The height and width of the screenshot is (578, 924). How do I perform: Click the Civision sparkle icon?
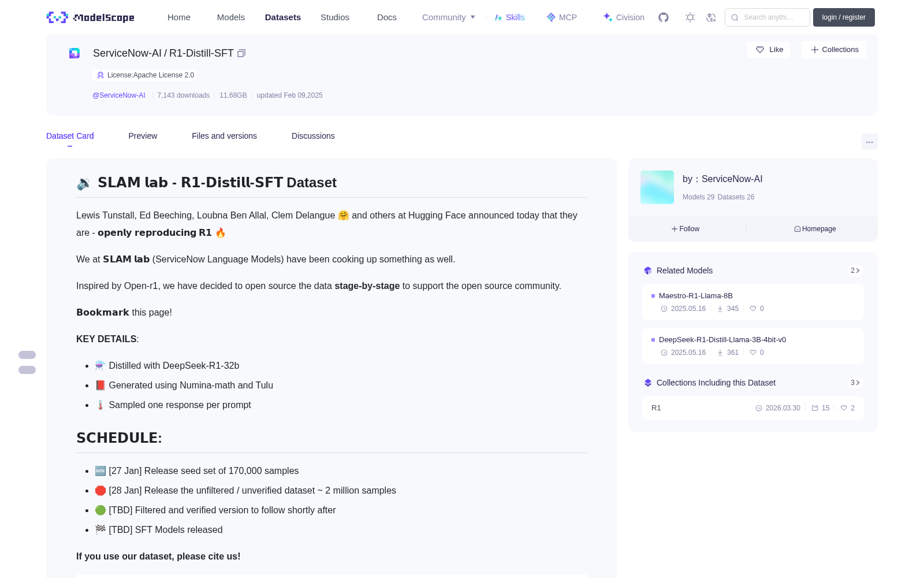pos(608,17)
